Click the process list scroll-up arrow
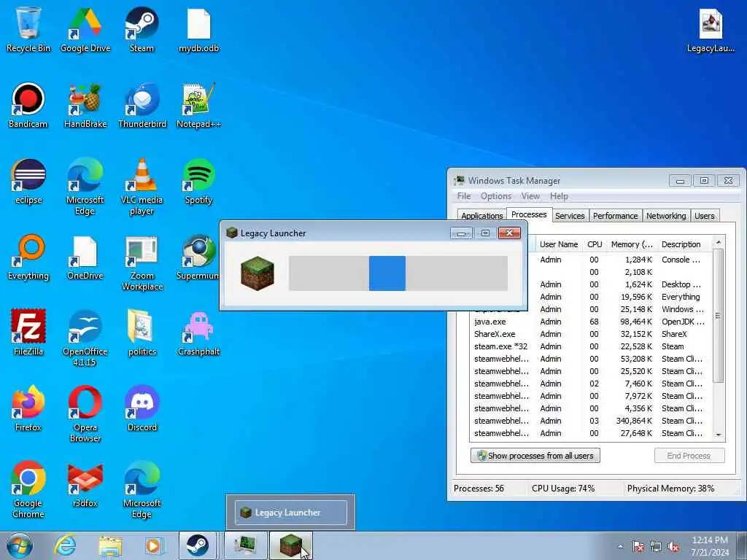The height and width of the screenshot is (560, 747). coord(719,244)
